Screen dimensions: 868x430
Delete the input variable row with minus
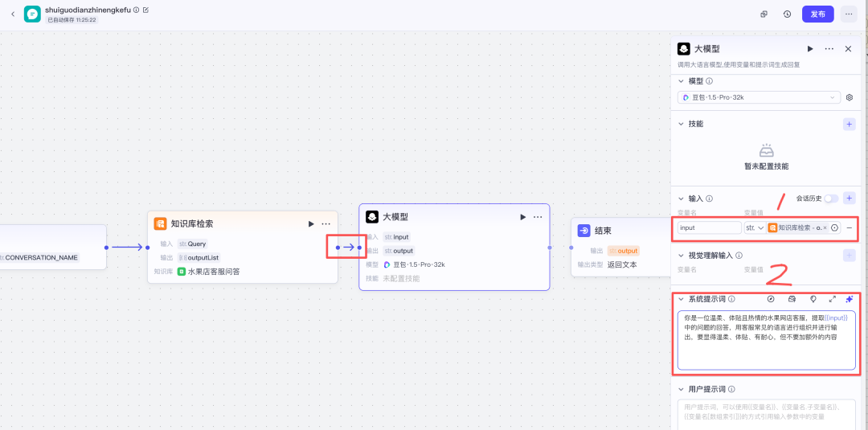click(850, 227)
